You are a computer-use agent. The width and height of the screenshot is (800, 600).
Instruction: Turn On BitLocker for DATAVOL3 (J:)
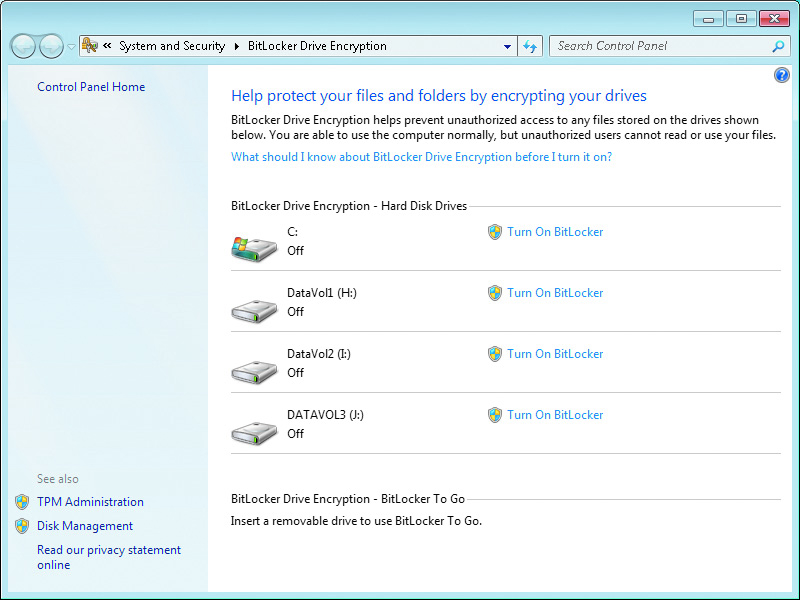555,415
